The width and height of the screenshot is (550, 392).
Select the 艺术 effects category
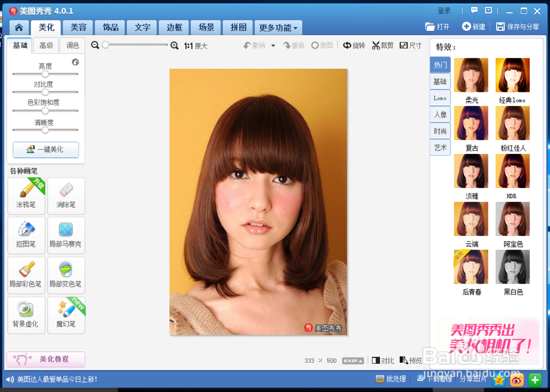[x=440, y=147]
